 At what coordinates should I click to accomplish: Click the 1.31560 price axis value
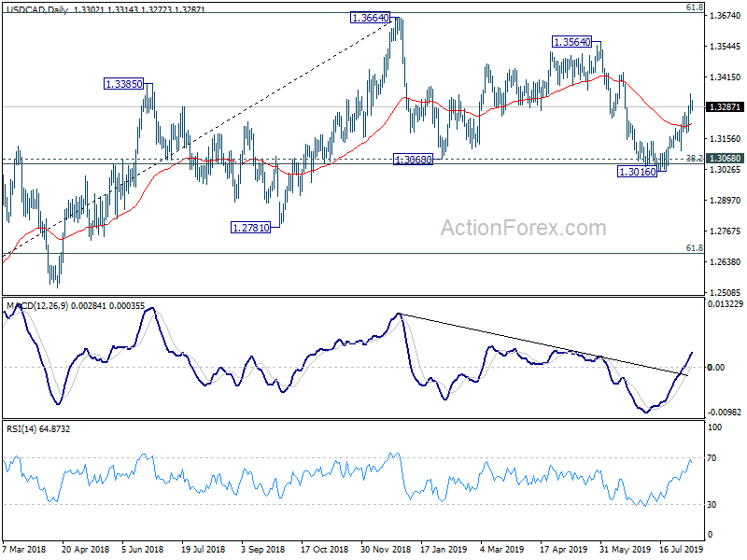tap(726, 139)
